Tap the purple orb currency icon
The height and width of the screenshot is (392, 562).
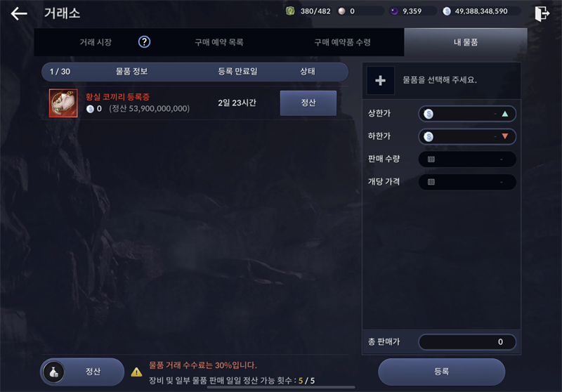point(394,11)
